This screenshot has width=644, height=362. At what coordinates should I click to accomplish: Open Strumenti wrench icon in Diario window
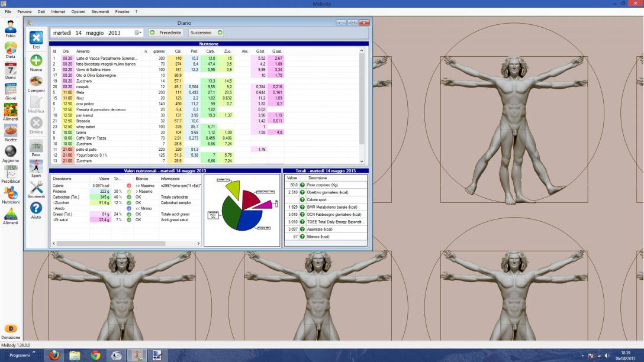[36, 187]
